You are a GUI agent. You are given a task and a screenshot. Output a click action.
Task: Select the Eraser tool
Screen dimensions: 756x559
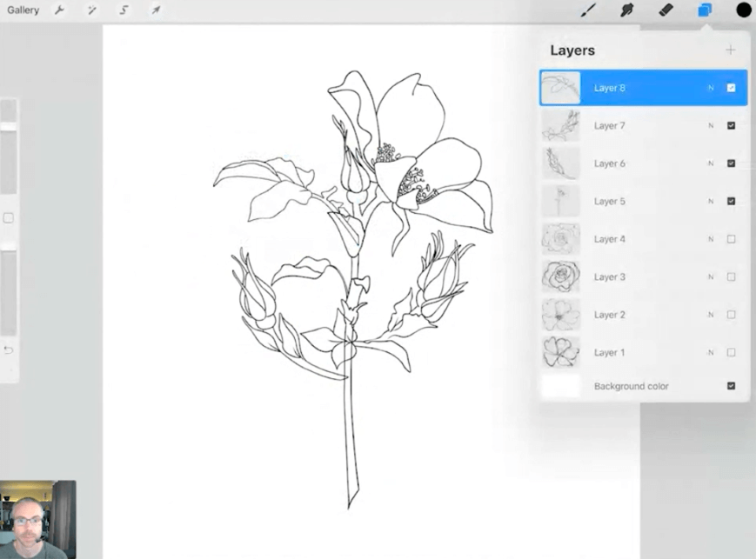(666, 10)
